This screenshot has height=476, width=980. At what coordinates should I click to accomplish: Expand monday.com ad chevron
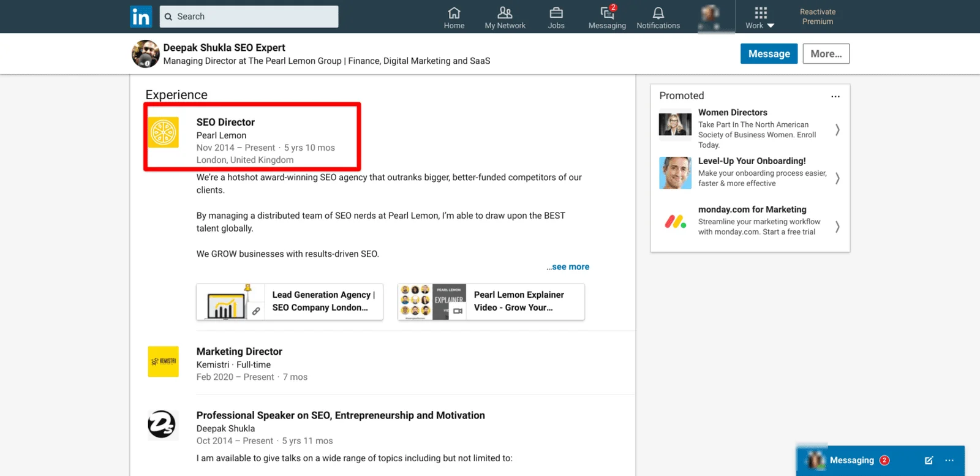coord(837,227)
